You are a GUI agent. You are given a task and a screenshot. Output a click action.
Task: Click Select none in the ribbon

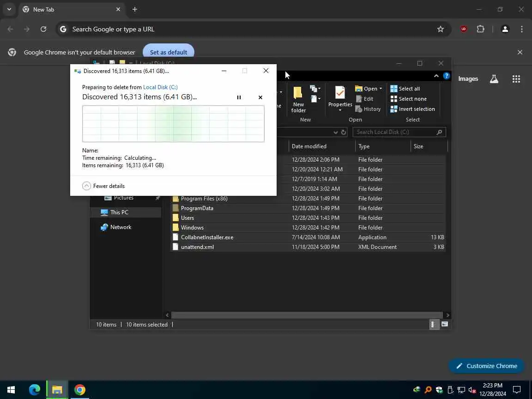click(x=409, y=99)
